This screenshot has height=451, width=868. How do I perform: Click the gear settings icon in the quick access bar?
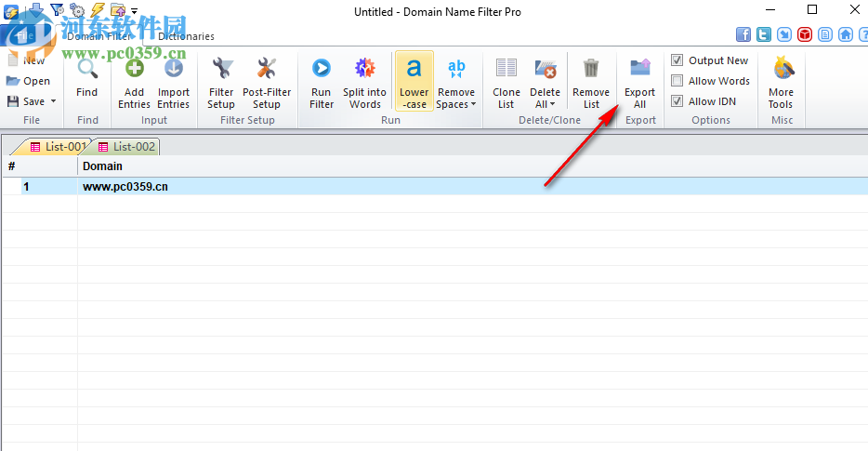pyautogui.click(x=77, y=10)
